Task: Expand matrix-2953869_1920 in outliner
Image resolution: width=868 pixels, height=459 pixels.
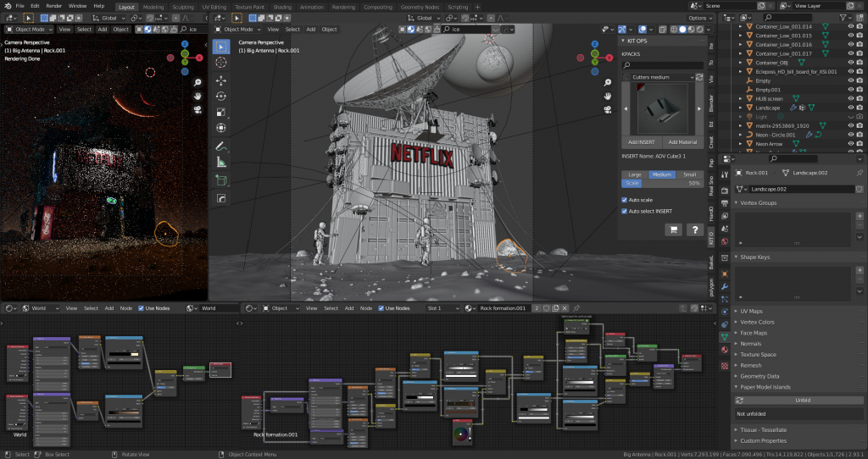Action: click(x=741, y=125)
